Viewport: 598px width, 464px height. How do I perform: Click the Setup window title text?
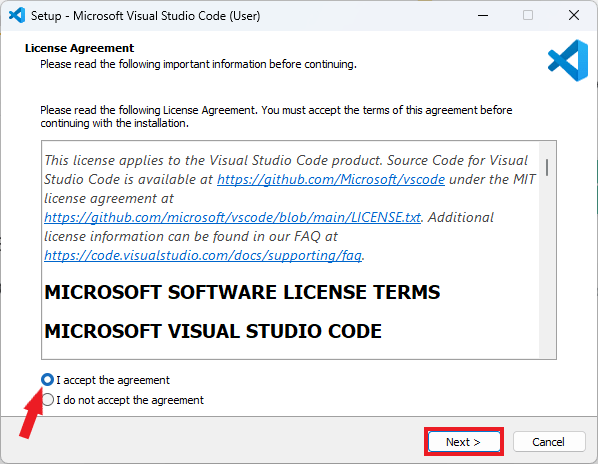point(145,16)
